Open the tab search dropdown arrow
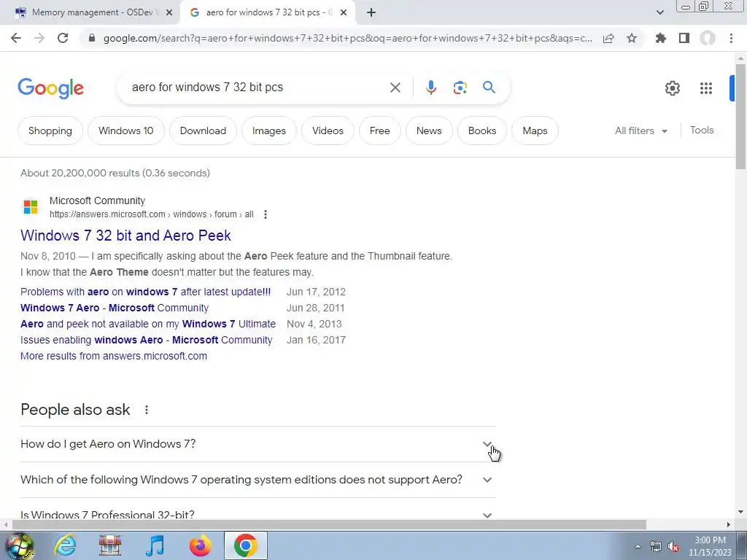The image size is (747, 560). tap(659, 13)
